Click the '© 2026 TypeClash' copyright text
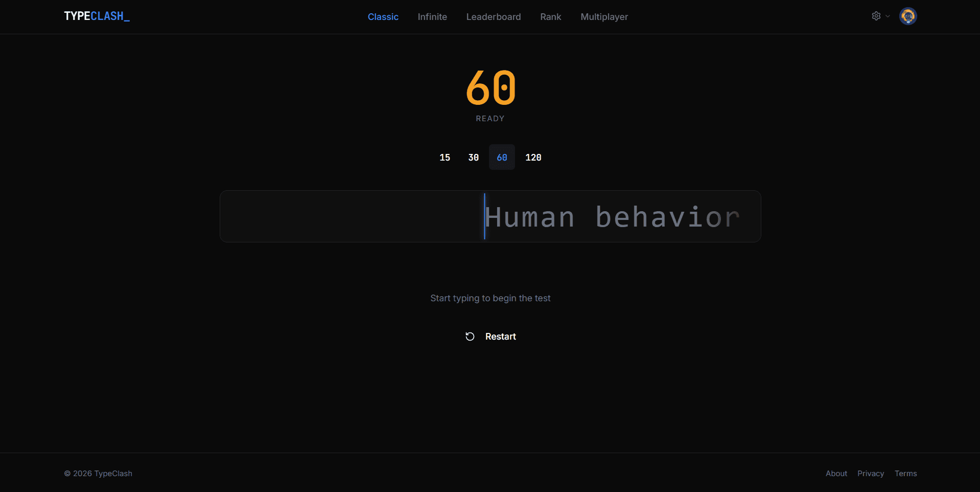Screen dimensions: 980x492 98,474
